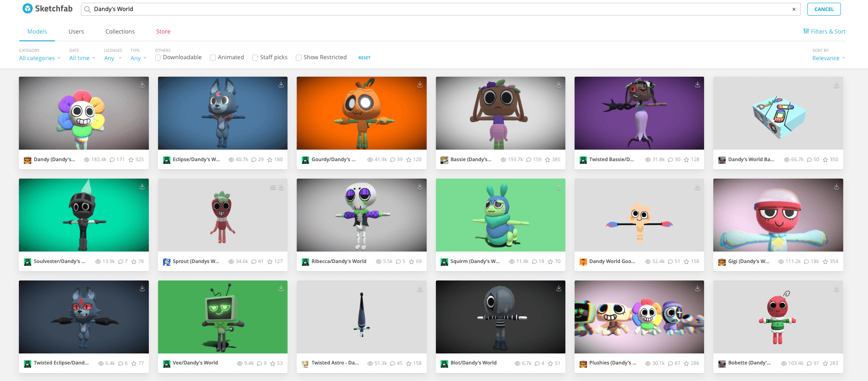Image resolution: width=868 pixels, height=381 pixels.
Task: Clear the search field with the X icon
Action: pyautogui.click(x=794, y=9)
